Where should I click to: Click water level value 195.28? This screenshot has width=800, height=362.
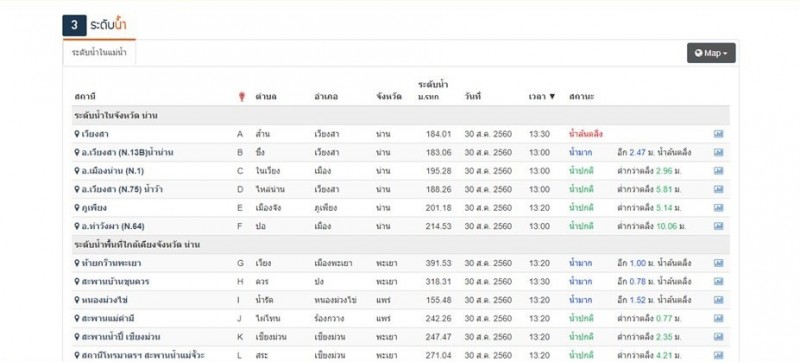tap(438, 171)
